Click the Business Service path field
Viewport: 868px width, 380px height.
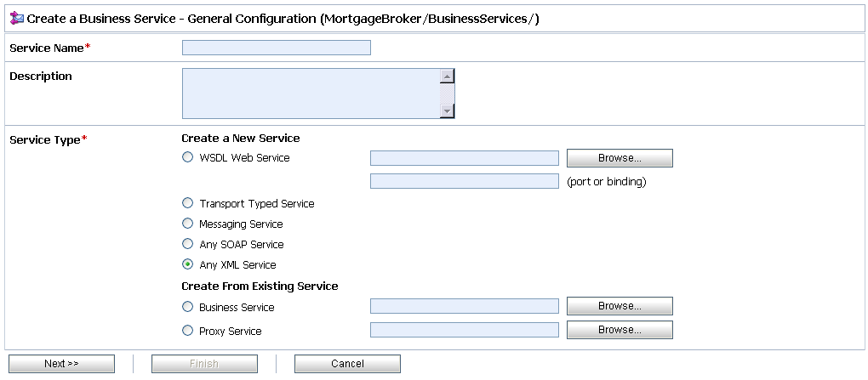click(465, 306)
